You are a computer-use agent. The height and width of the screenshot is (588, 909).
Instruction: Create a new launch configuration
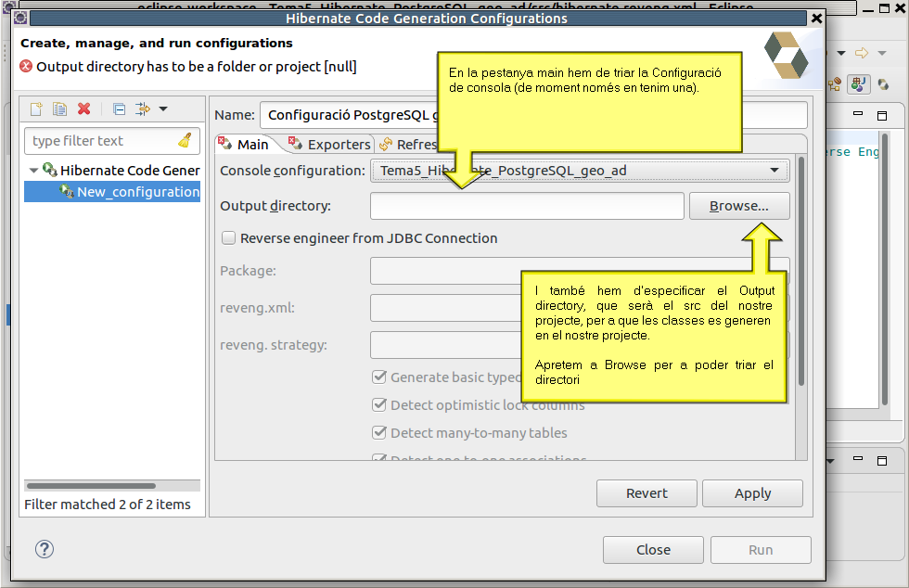(36, 109)
